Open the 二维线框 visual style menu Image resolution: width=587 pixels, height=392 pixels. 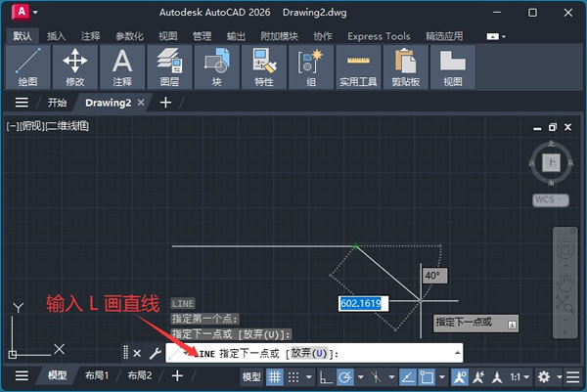click(x=68, y=126)
